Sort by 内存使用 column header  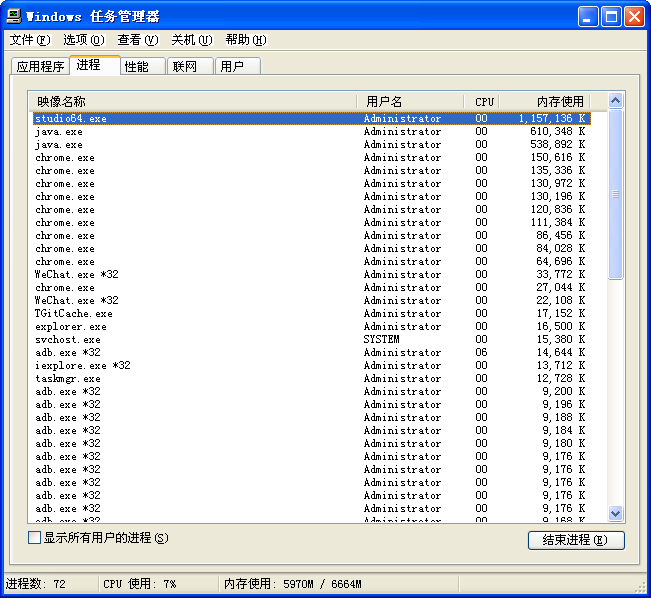coord(545,101)
